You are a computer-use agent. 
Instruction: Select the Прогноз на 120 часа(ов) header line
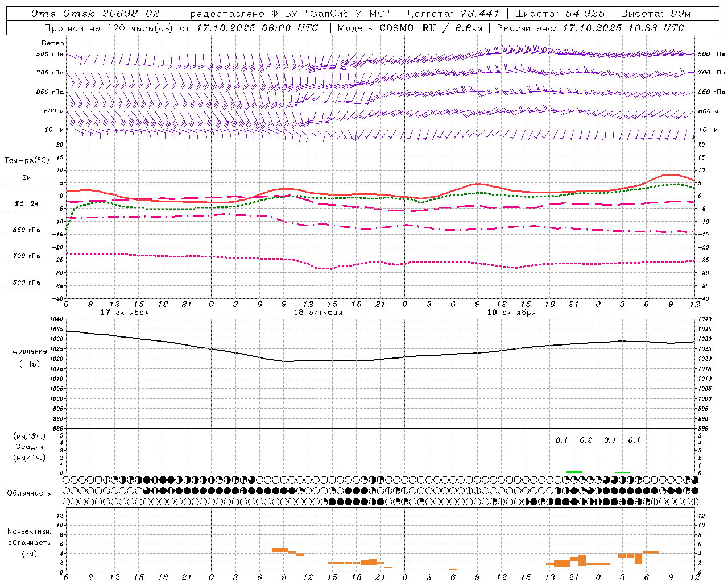pos(181,28)
